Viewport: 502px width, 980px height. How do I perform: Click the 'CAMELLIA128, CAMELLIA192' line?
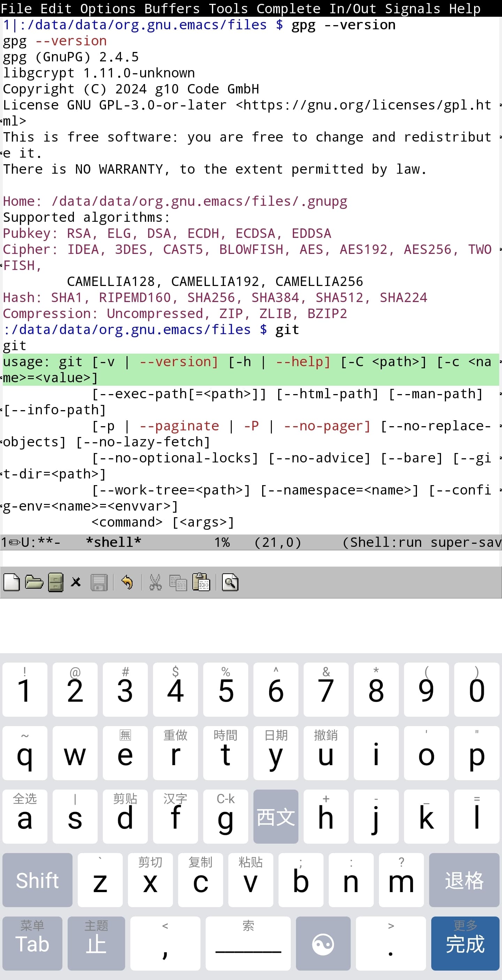pyautogui.click(x=215, y=281)
